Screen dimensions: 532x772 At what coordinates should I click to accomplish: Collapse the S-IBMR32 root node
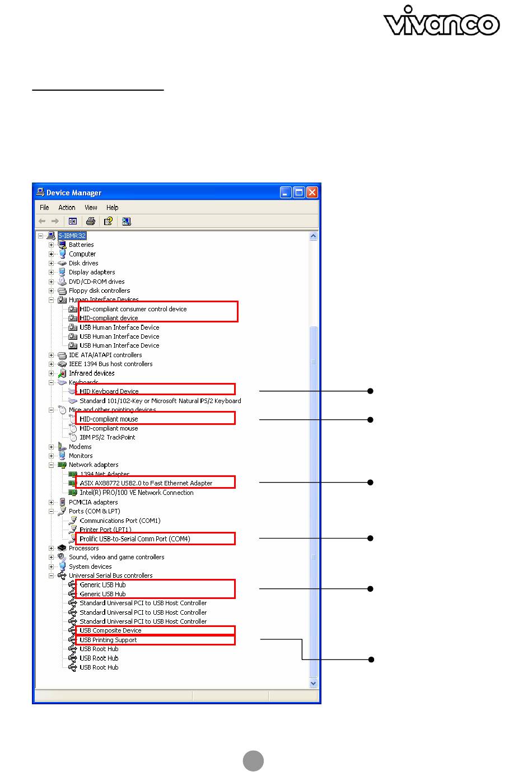[x=40, y=236]
